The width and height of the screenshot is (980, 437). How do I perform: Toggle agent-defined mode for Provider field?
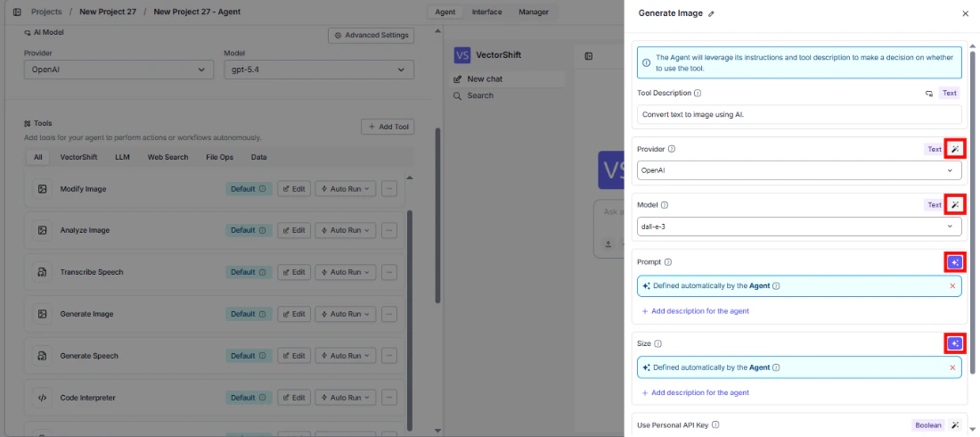click(954, 149)
